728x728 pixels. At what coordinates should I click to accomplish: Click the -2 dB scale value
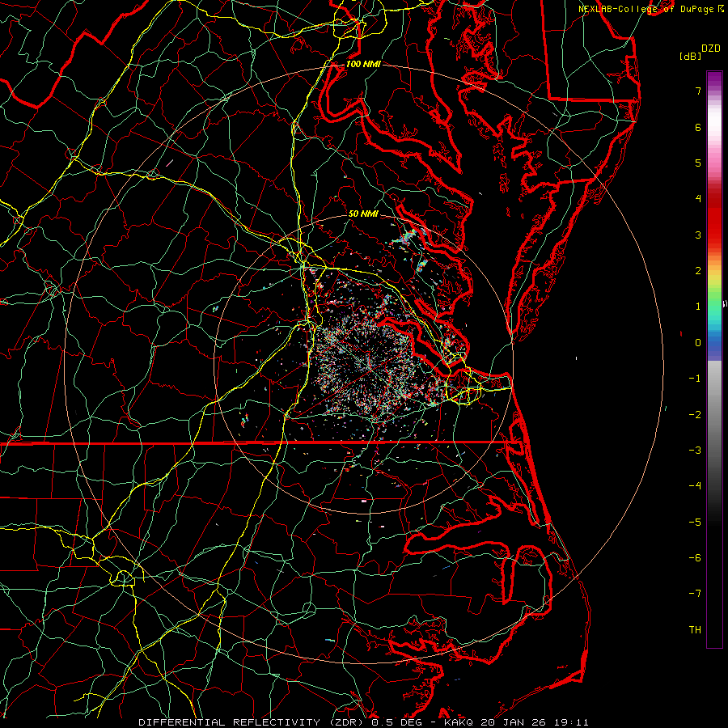click(x=695, y=415)
